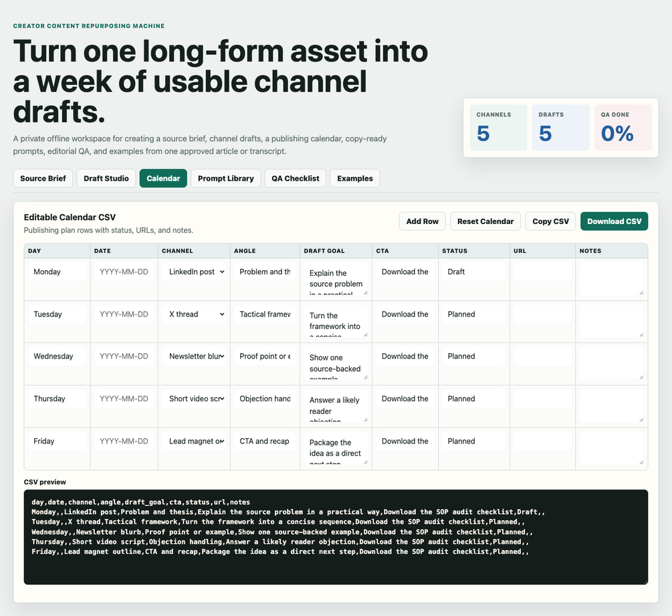The height and width of the screenshot is (616, 672).
Task: Show the Examples tab
Action: [x=355, y=179]
